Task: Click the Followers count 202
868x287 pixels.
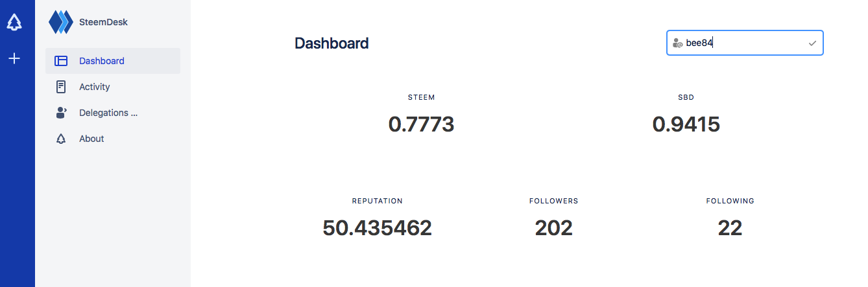Action: click(553, 227)
